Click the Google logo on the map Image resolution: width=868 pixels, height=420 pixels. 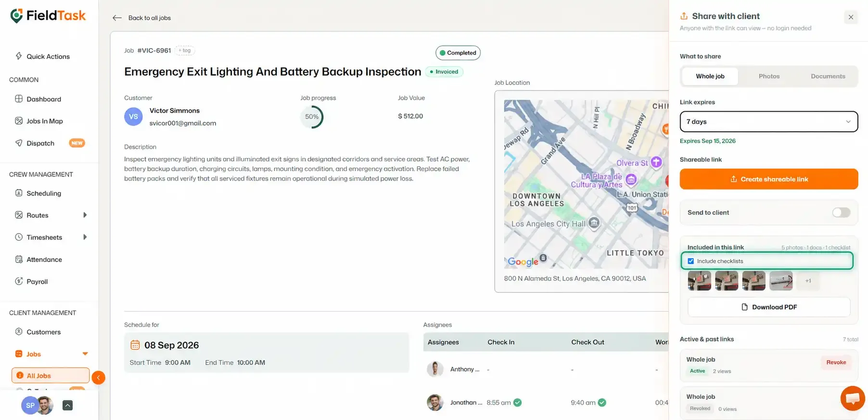pos(523,262)
